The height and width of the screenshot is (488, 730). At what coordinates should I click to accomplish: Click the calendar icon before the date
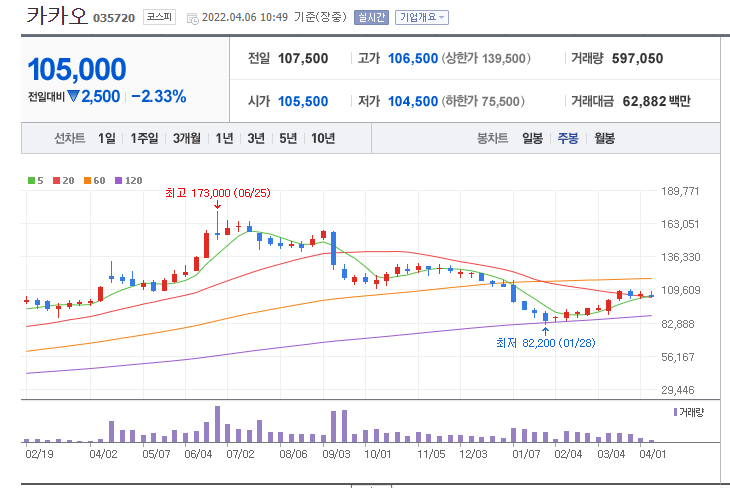(192, 19)
